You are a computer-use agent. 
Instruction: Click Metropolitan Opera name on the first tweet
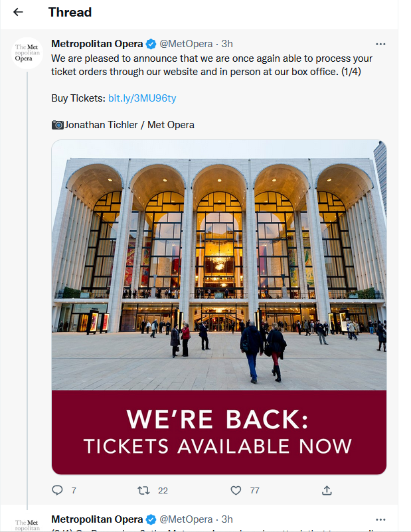pyautogui.click(x=97, y=44)
